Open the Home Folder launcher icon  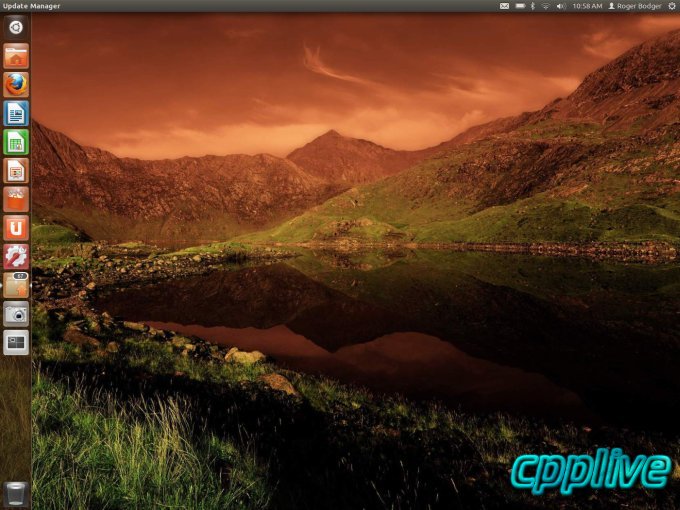pyautogui.click(x=16, y=56)
